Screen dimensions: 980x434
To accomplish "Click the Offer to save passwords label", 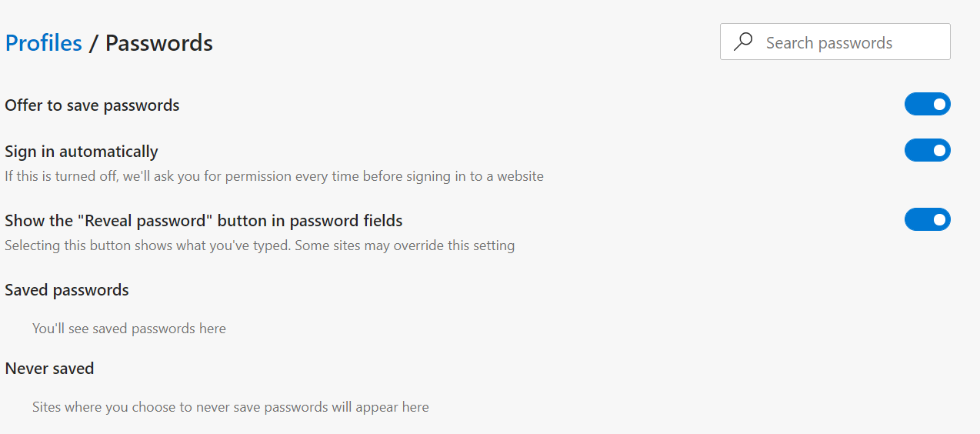I will pos(92,105).
